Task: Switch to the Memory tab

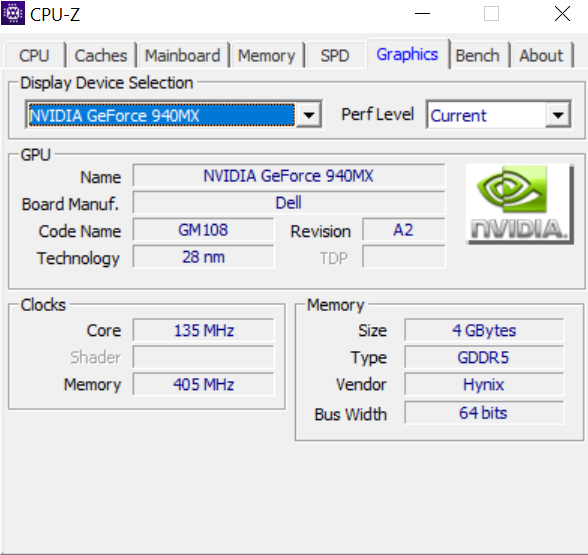Action: pyautogui.click(x=267, y=56)
